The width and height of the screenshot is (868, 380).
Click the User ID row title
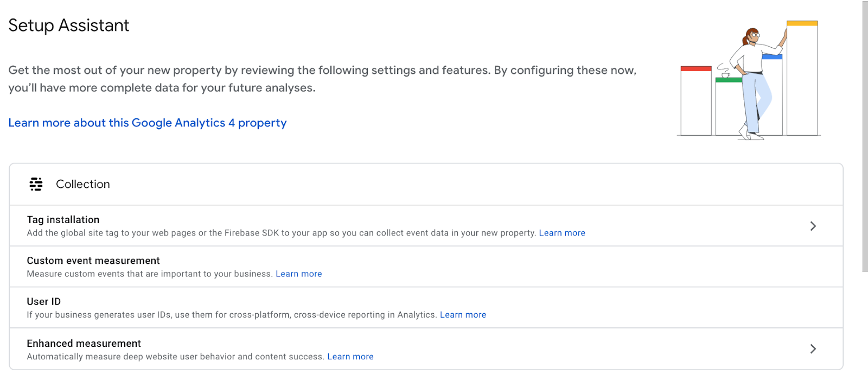coord(44,302)
